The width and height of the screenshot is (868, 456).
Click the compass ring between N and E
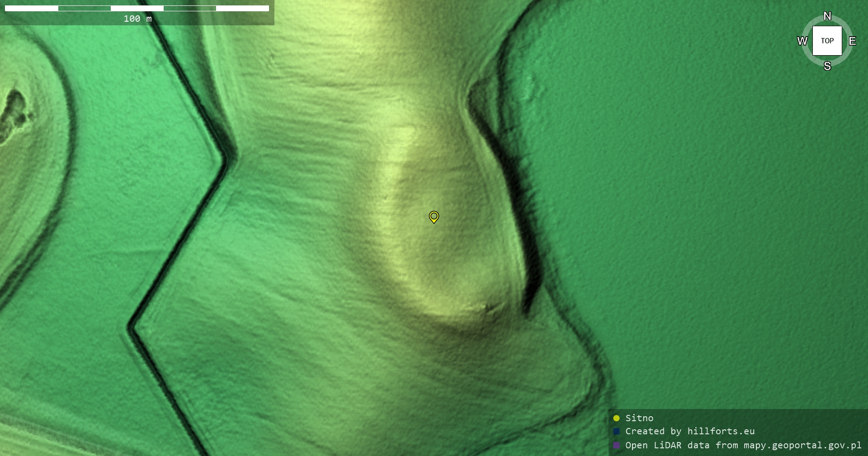point(844,24)
